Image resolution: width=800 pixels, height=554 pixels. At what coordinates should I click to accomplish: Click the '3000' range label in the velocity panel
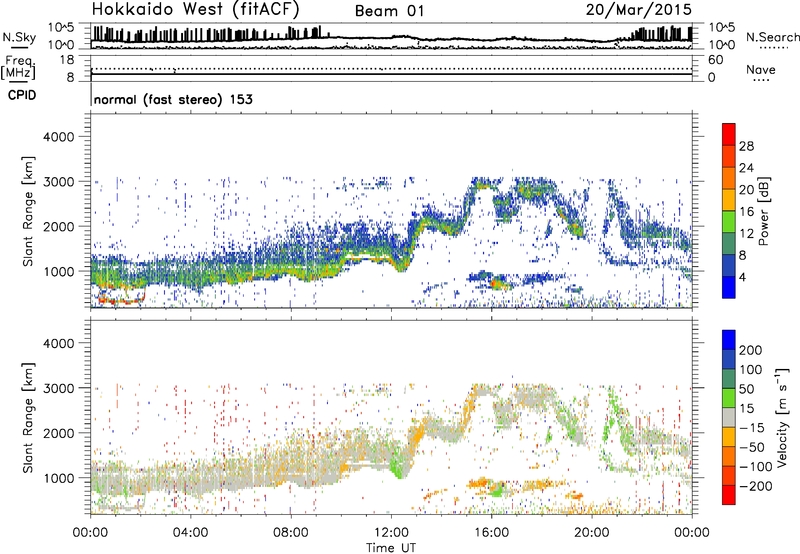point(59,388)
